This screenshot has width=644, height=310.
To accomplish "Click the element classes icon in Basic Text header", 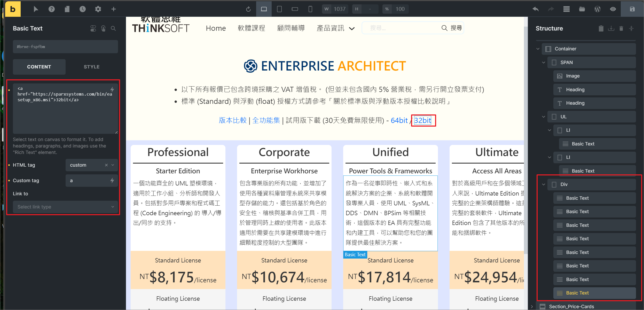I will (x=93, y=28).
